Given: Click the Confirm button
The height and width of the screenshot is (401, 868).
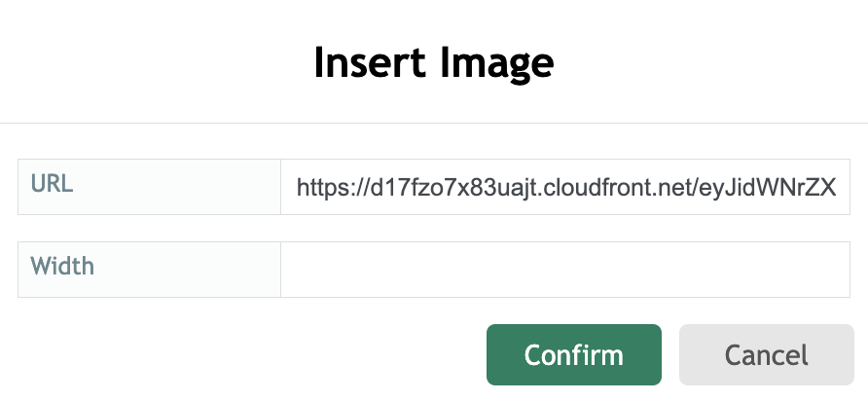Looking at the screenshot, I should pyautogui.click(x=573, y=354).
